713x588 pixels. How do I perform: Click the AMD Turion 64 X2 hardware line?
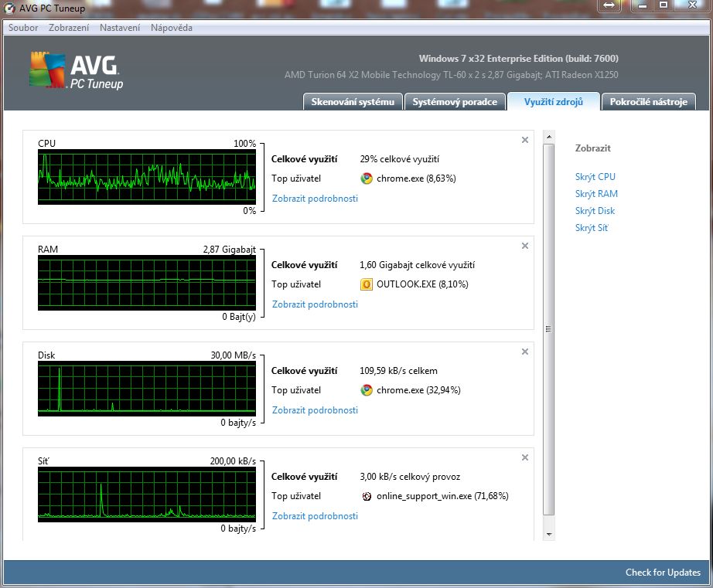tap(451, 75)
